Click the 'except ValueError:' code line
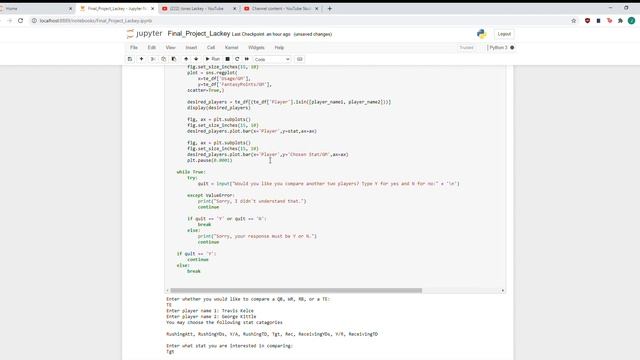This screenshot has width=640, height=360. (211, 196)
